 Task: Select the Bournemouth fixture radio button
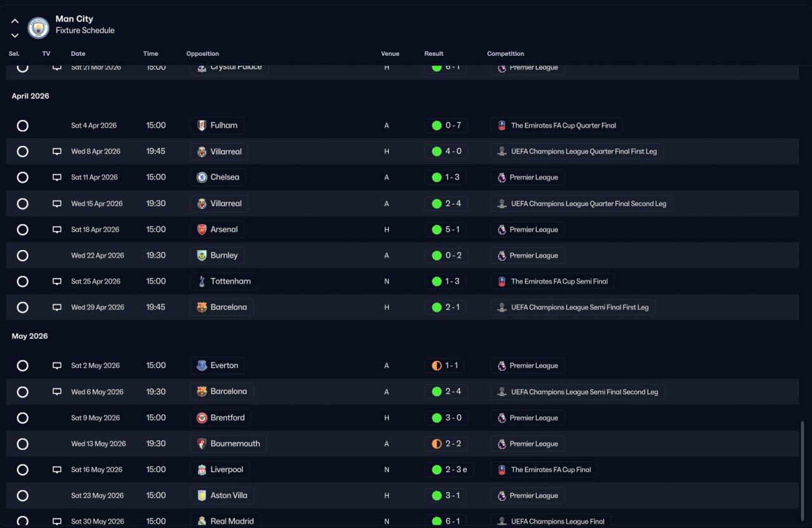[23, 444]
